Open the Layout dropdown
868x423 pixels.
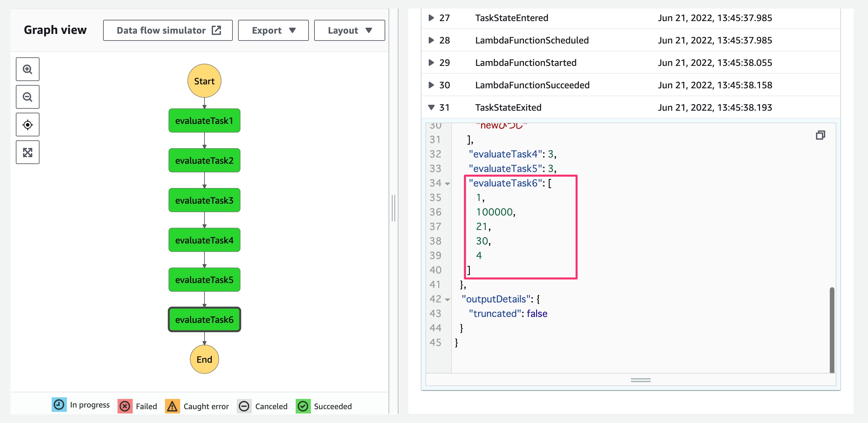click(x=349, y=30)
